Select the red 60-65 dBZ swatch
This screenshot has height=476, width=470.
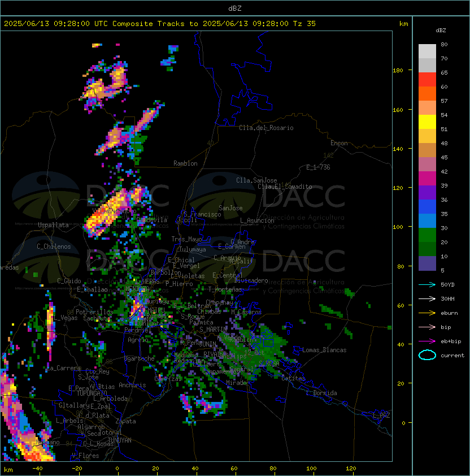click(427, 80)
